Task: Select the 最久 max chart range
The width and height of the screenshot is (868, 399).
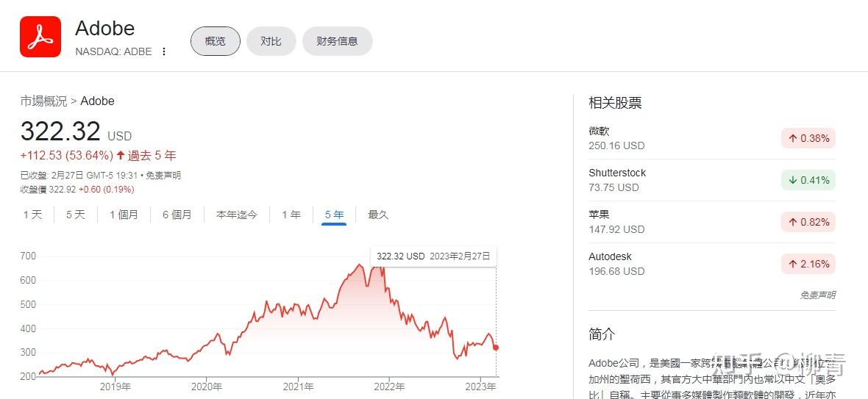Action: coord(379,215)
